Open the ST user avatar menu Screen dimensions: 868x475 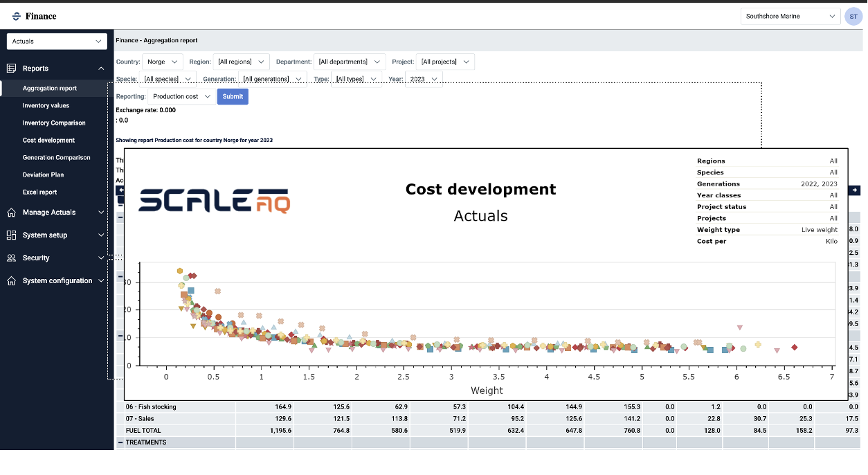click(x=853, y=16)
